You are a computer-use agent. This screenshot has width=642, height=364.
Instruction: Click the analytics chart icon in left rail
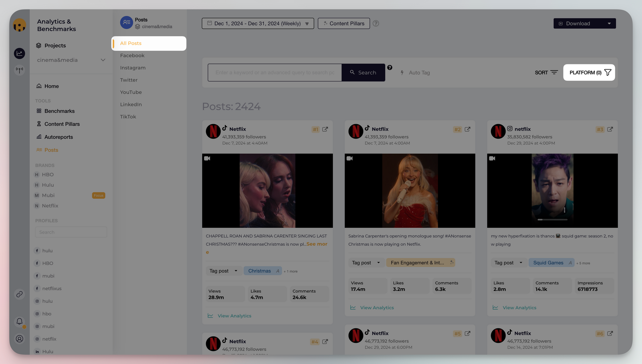tap(20, 53)
